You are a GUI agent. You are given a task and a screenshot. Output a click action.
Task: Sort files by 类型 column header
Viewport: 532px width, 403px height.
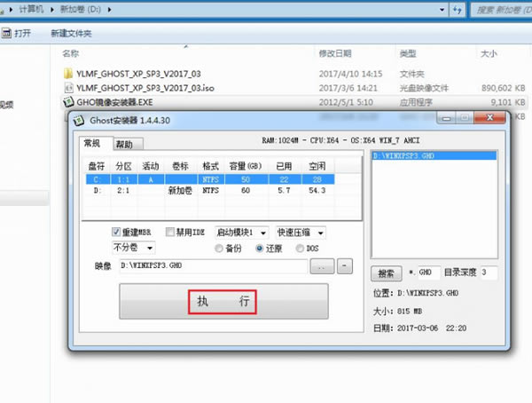pyautogui.click(x=408, y=53)
